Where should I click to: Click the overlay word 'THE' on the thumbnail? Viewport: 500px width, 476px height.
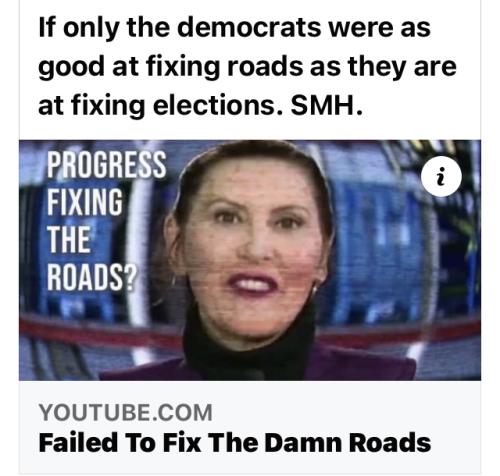coord(69,240)
